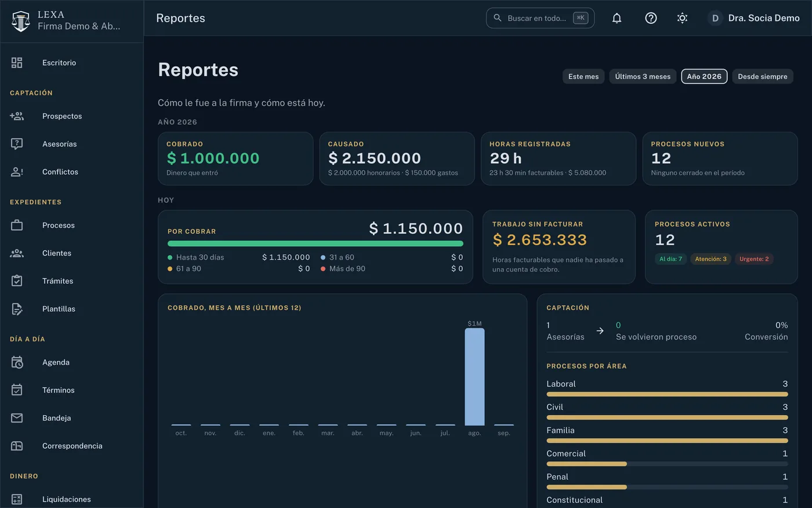Select the Año 2026 period filter

704,77
